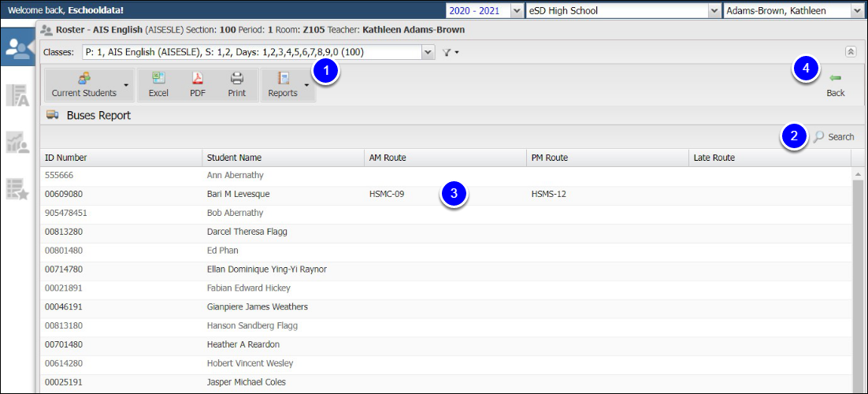
Task: Sort by ID Number column header
Action: [x=121, y=158]
